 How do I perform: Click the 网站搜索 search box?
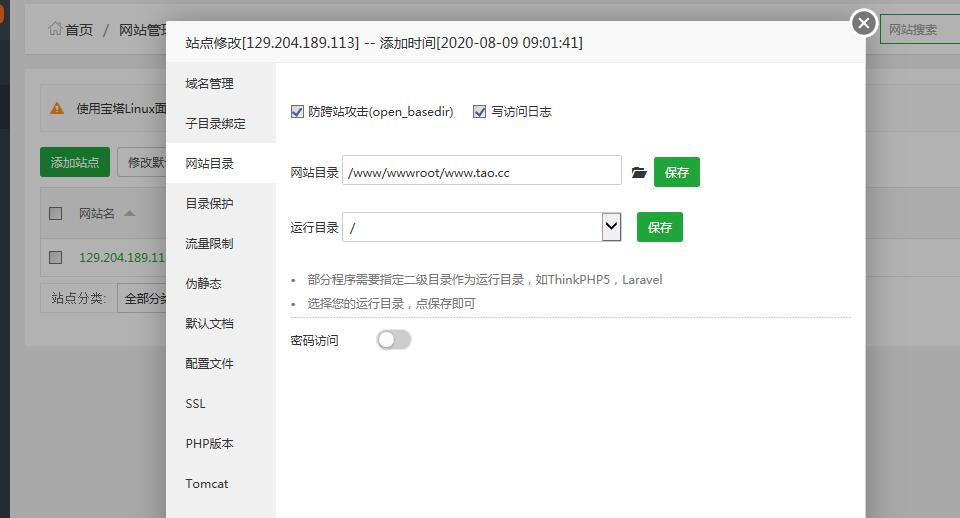(919, 29)
